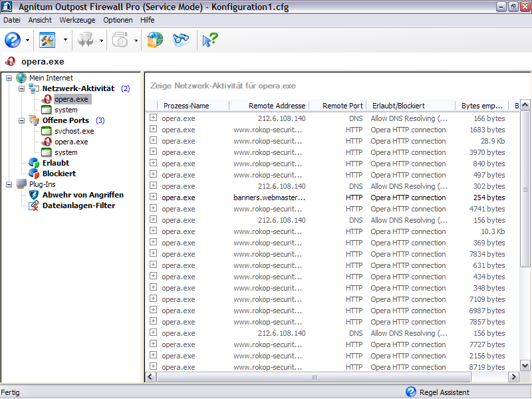Click the Regel Assistent question icon
The image size is (532, 399).
(411, 392)
